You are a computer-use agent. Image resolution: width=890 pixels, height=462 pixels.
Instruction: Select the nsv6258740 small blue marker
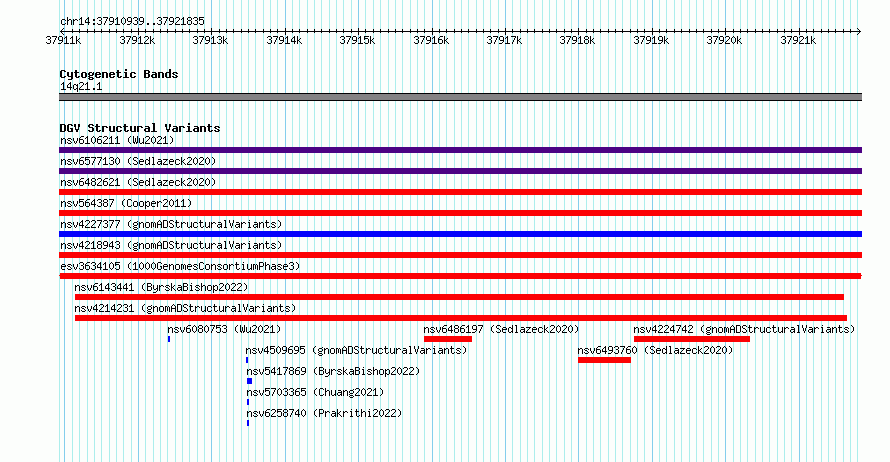247,423
